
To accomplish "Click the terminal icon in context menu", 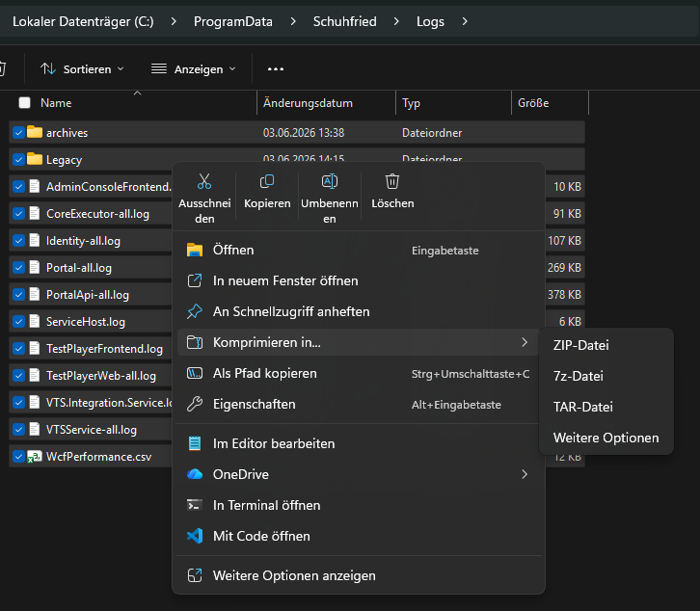I will point(195,505).
